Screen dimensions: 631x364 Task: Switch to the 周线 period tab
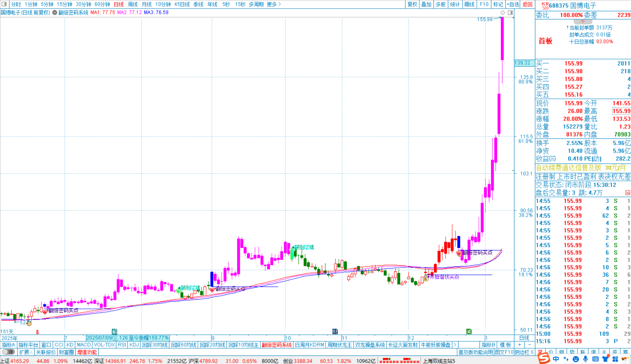point(132,4)
